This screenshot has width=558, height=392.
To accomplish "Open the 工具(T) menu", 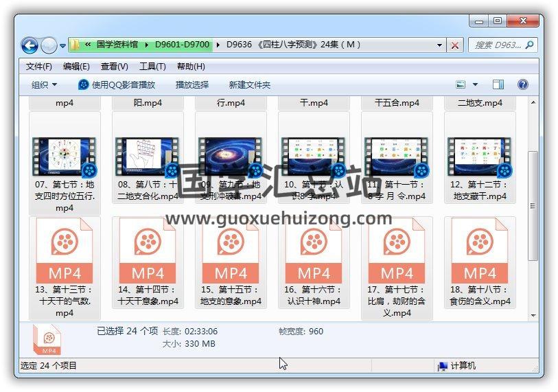I will (152, 66).
